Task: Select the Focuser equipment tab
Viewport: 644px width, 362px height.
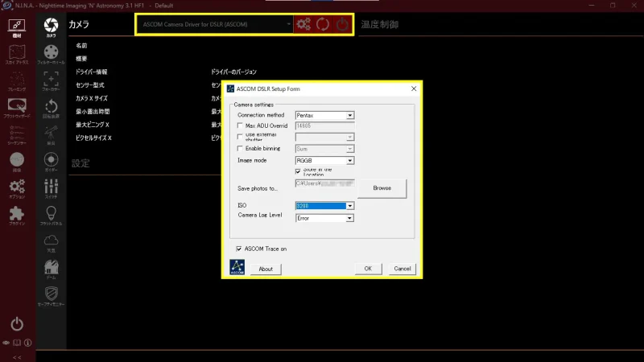Action: [51, 82]
